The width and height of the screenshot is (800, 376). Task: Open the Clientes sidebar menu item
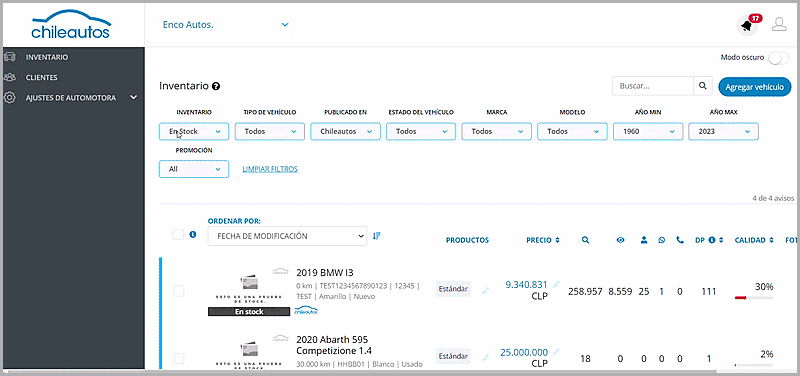click(x=42, y=78)
